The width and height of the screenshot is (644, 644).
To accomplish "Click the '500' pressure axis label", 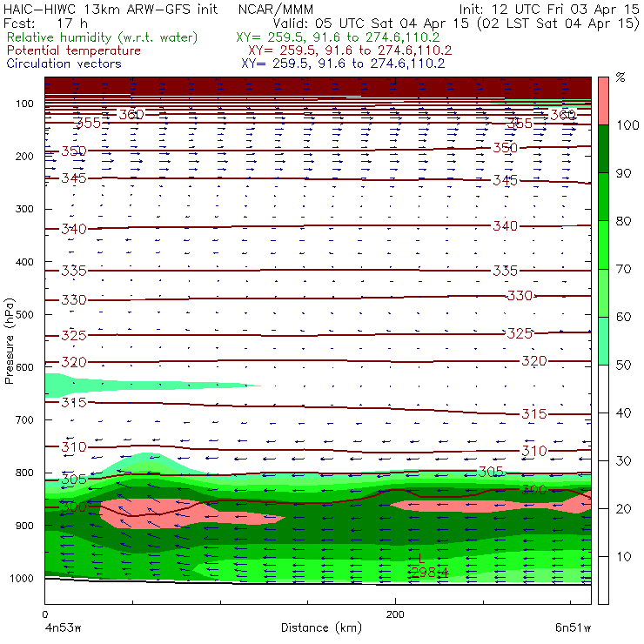I will click(24, 315).
